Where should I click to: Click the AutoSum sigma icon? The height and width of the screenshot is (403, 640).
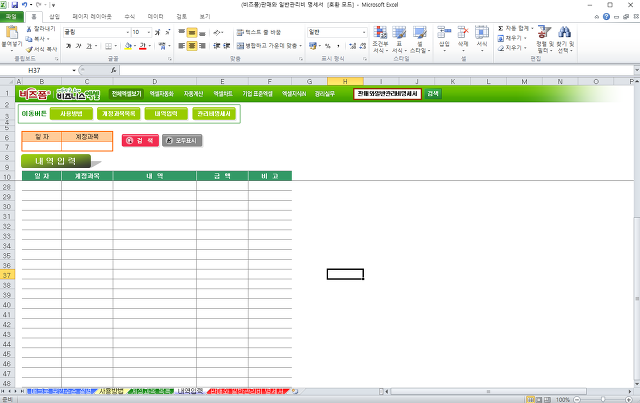[x=501, y=28]
